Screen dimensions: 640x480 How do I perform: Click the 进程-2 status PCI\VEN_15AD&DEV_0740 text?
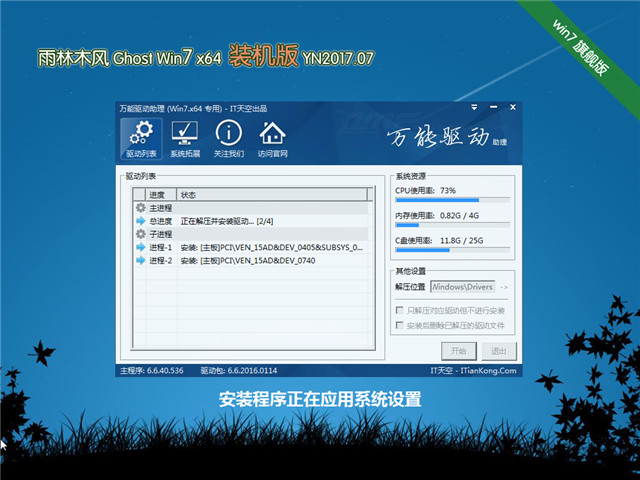point(248,260)
